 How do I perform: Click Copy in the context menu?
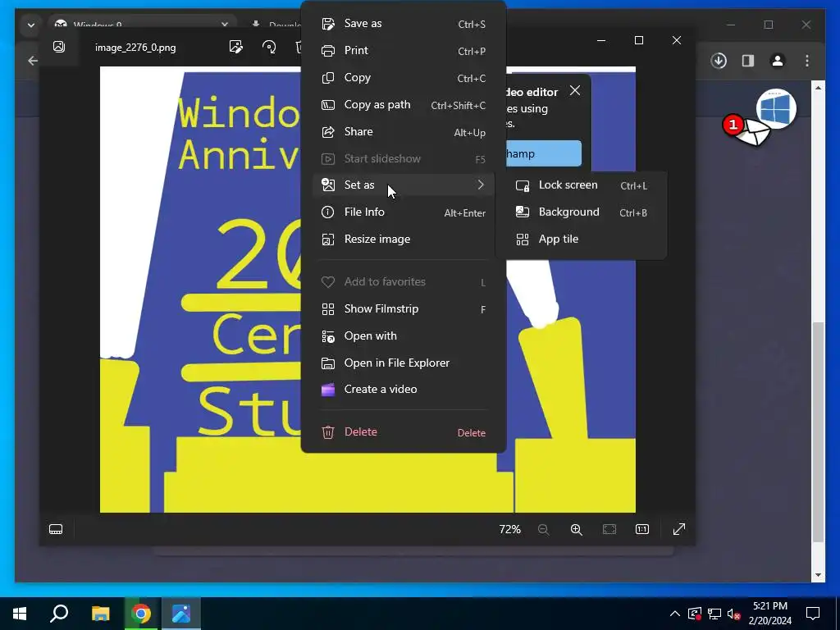coord(404,78)
